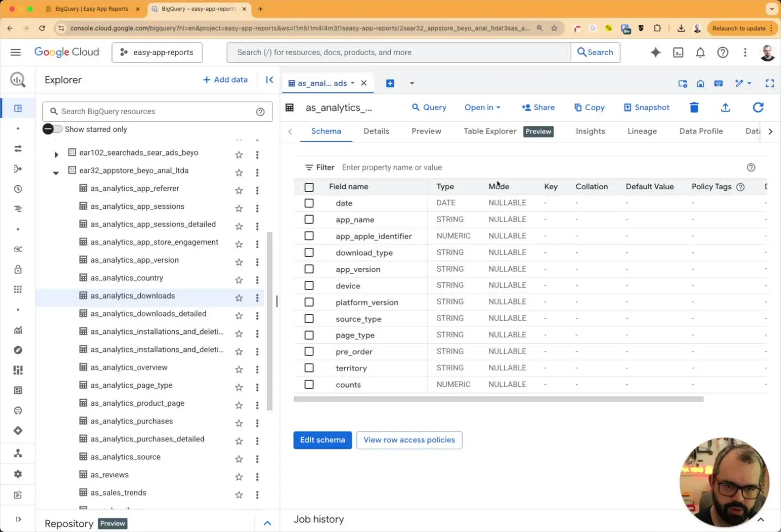Click the BigQuery product logo icon
The image size is (781, 532).
coord(18,80)
